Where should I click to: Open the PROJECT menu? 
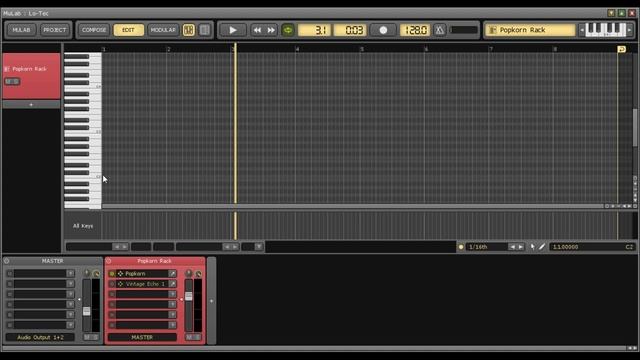click(55, 30)
